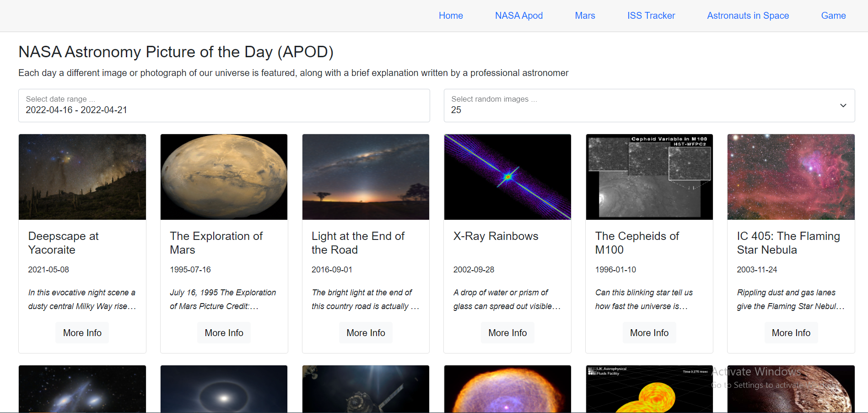Open the Select random images dropdown

click(x=649, y=105)
